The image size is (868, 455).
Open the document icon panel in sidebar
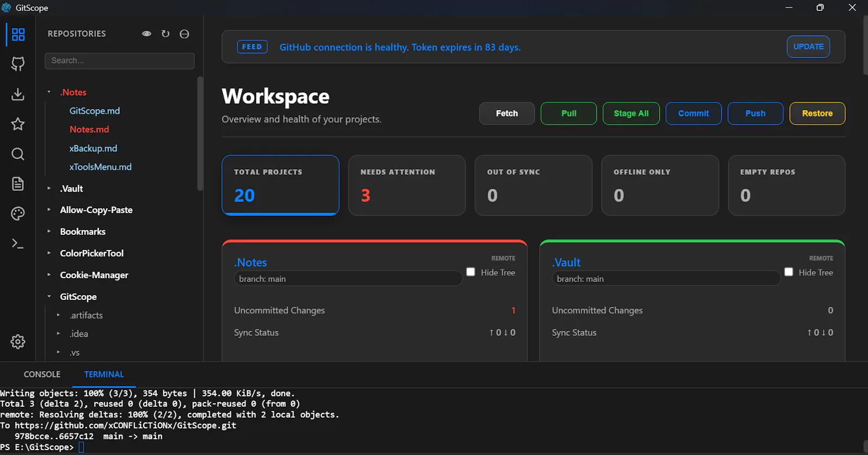tap(18, 184)
